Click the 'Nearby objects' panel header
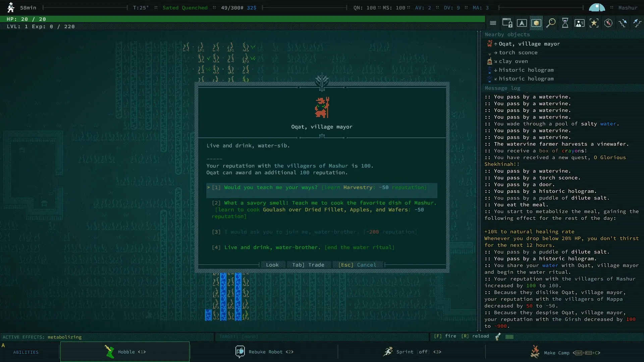Viewport: 644px width, 362px height. 507,35
